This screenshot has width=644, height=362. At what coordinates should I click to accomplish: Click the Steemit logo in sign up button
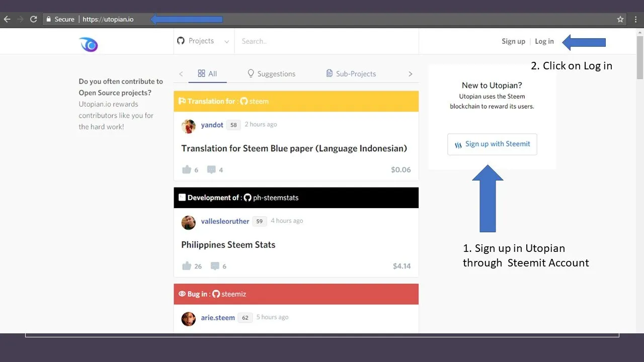(x=458, y=145)
